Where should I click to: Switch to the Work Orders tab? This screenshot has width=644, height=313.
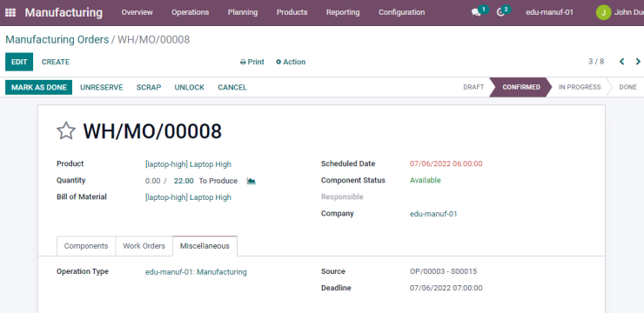point(144,246)
